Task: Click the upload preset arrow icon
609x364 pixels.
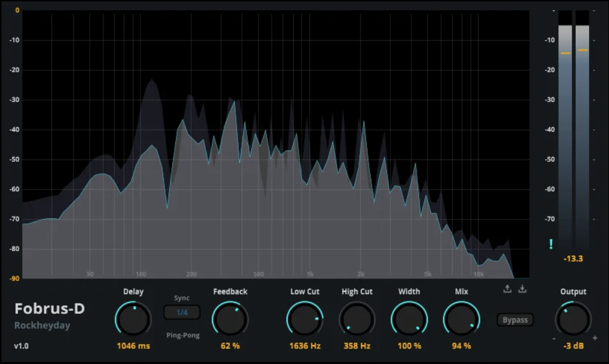Action: pos(507,289)
